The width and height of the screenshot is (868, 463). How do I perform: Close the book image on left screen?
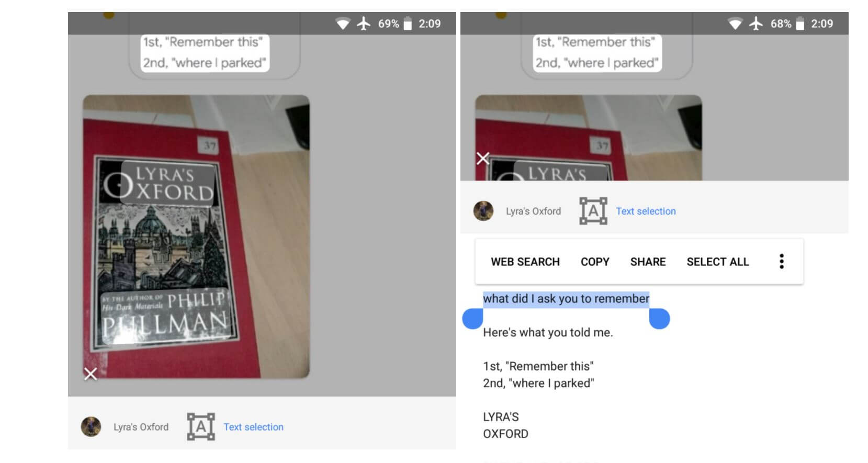coord(91,374)
